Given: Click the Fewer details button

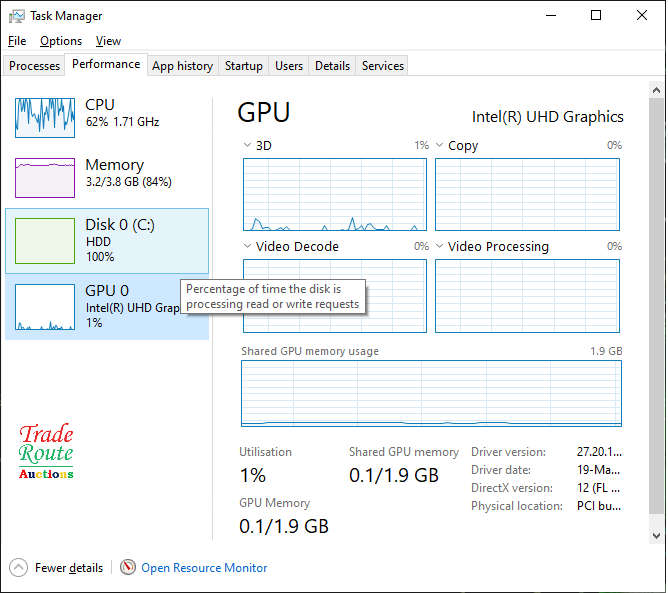Looking at the screenshot, I should pyautogui.click(x=68, y=568).
